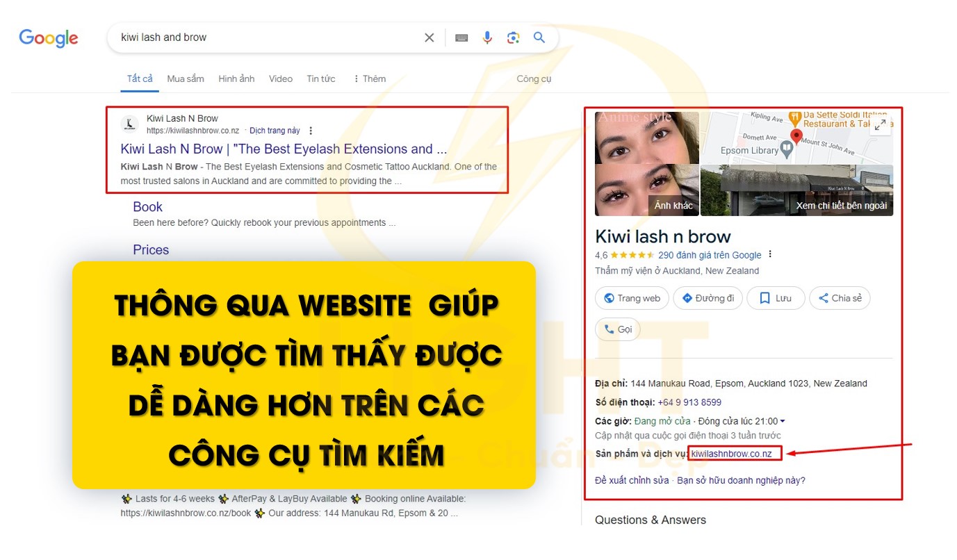
Task: Switch to the Tất cả tab
Action: pyautogui.click(x=140, y=79)
